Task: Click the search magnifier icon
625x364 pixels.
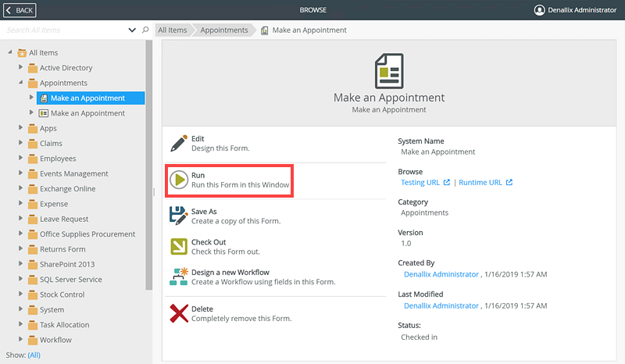Action: click(145, 30)
